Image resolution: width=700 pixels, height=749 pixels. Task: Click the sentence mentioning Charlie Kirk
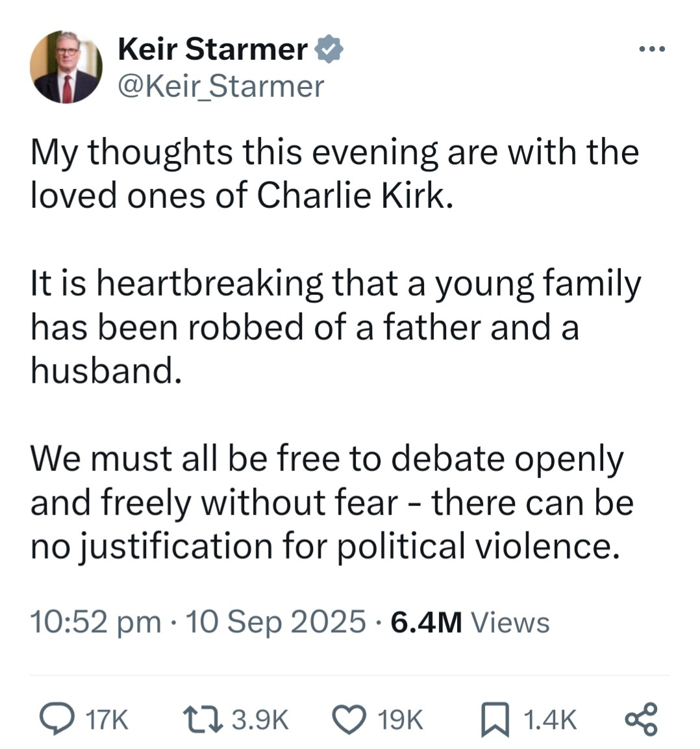pos(334,173)
